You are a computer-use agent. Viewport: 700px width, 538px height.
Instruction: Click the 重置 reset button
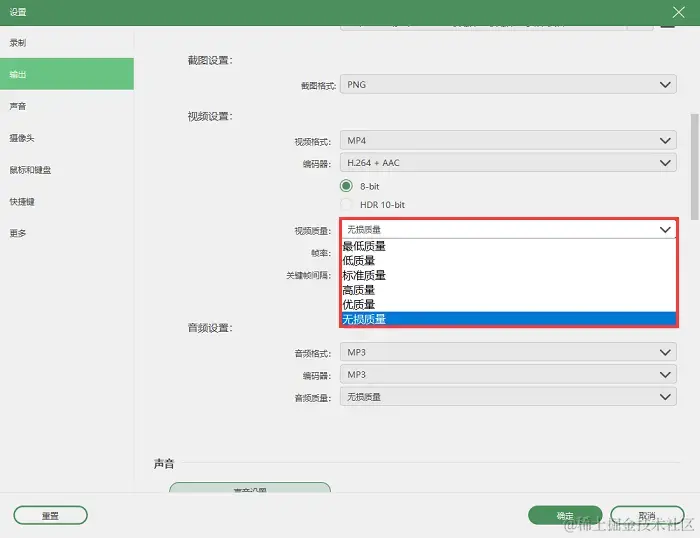(x=50, y=515)
